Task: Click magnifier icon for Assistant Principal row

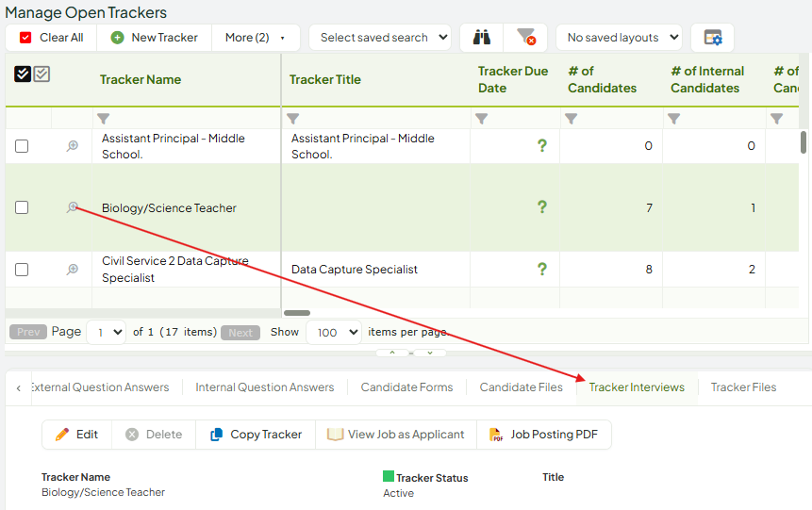Action: (x=73, y=146)
